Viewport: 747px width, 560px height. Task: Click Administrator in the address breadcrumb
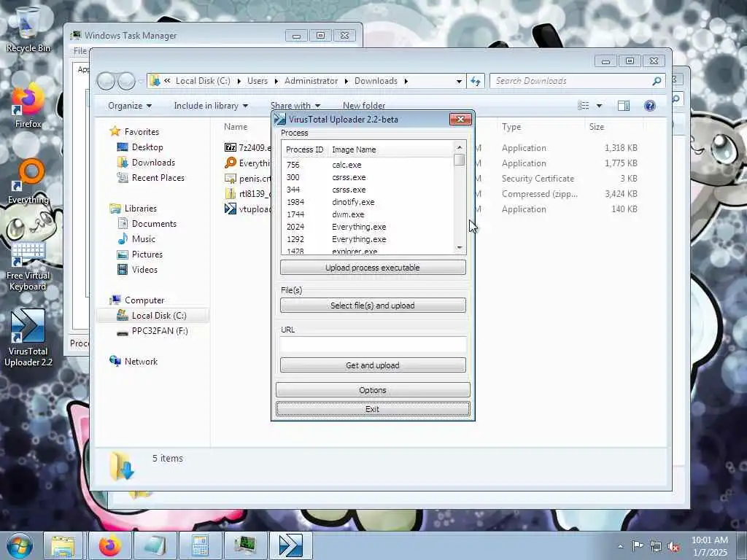tap(311, 81)
